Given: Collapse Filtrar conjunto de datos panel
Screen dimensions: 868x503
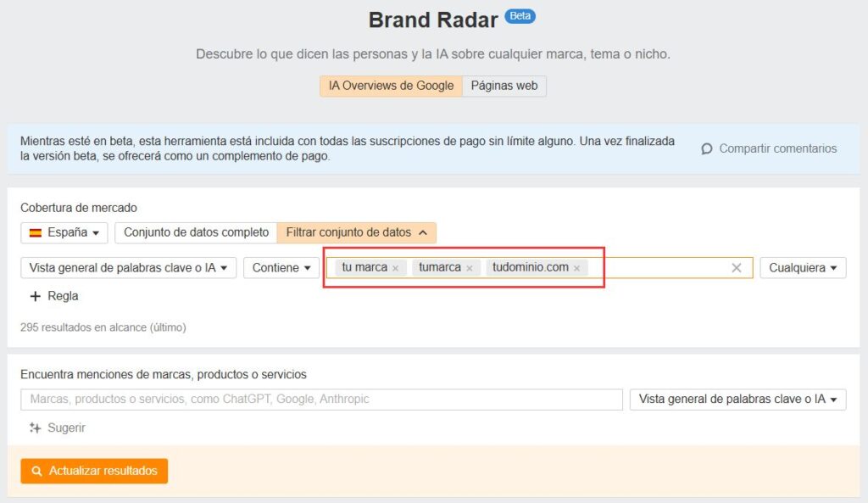Looking at the screenshot, I should coord(357,232).
